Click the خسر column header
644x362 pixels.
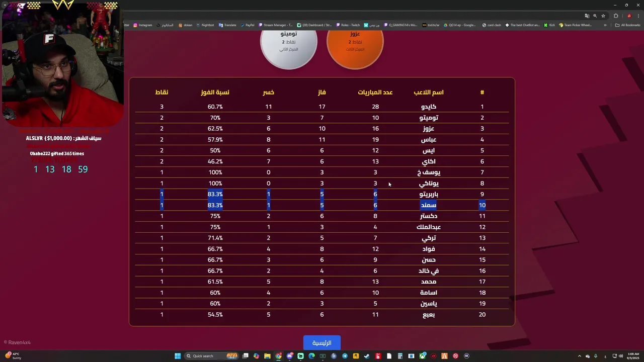(269, 92)
